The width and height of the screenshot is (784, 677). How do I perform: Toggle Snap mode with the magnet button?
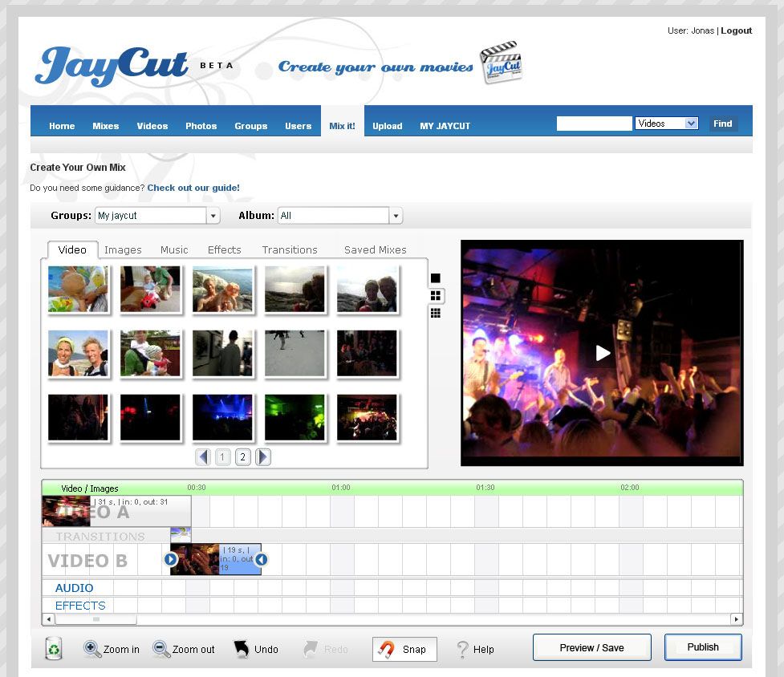click(x=404, y=649)
